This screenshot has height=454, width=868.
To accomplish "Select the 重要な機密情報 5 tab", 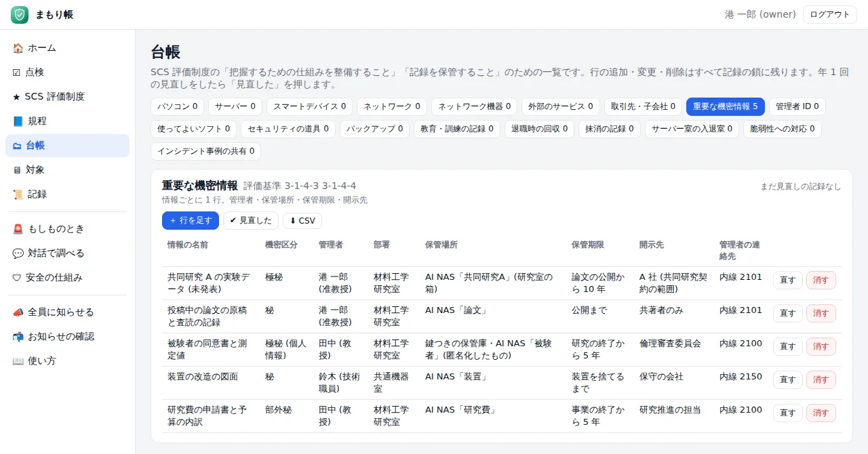I will tap(725, 106).
